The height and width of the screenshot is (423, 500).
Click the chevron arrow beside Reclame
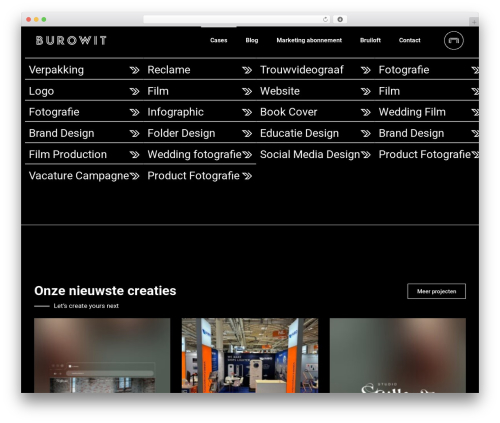(247, 70)
